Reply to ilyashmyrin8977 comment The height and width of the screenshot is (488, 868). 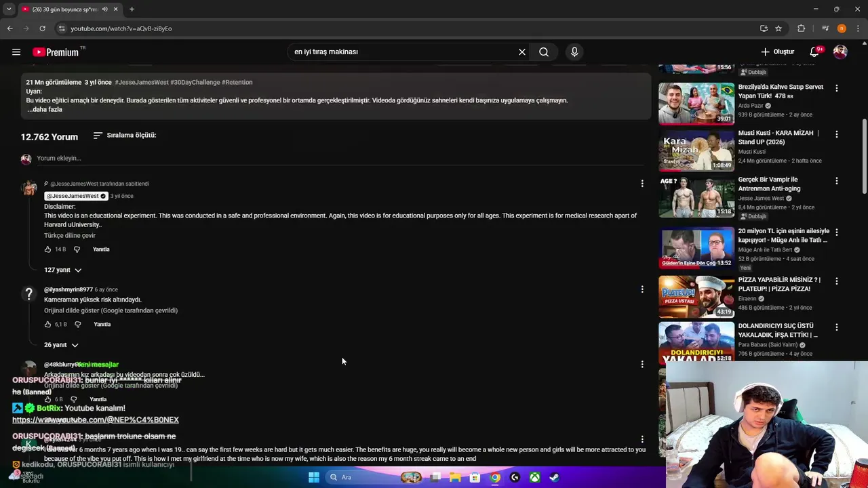click(102, 325)
